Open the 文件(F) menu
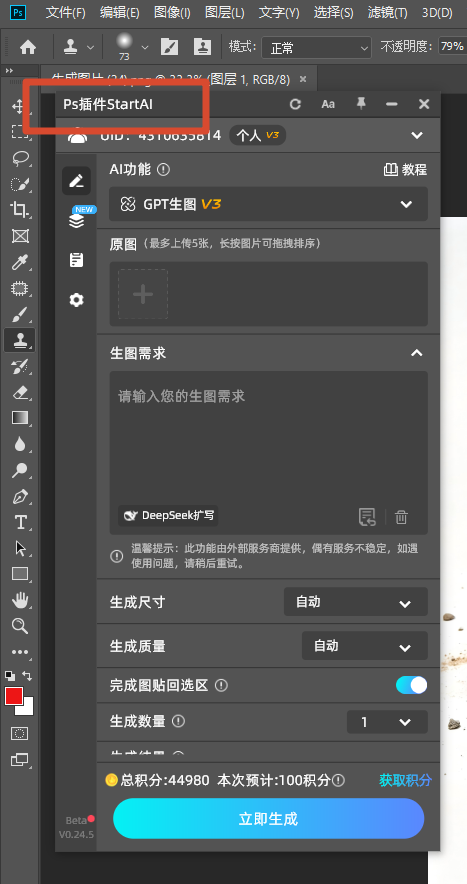The height and width of the screenshot is (884, 467). click(65, 12)
